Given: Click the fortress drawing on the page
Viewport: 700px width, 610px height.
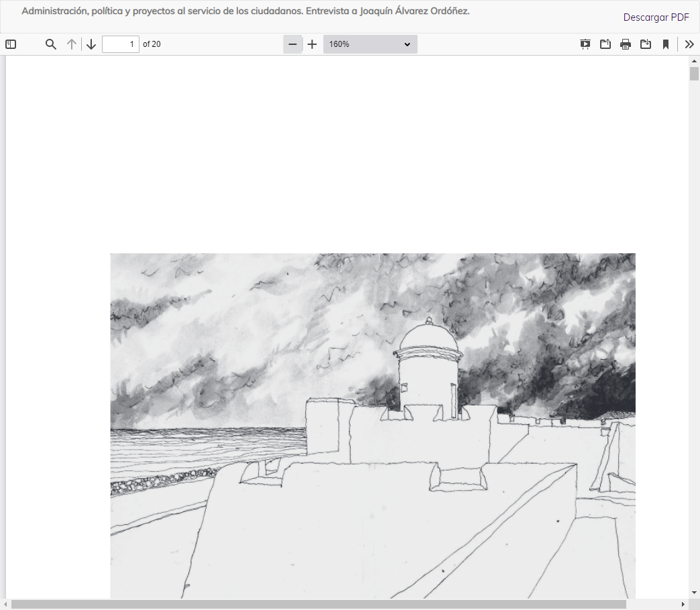Looking at the screenshot, I should 373,426.
